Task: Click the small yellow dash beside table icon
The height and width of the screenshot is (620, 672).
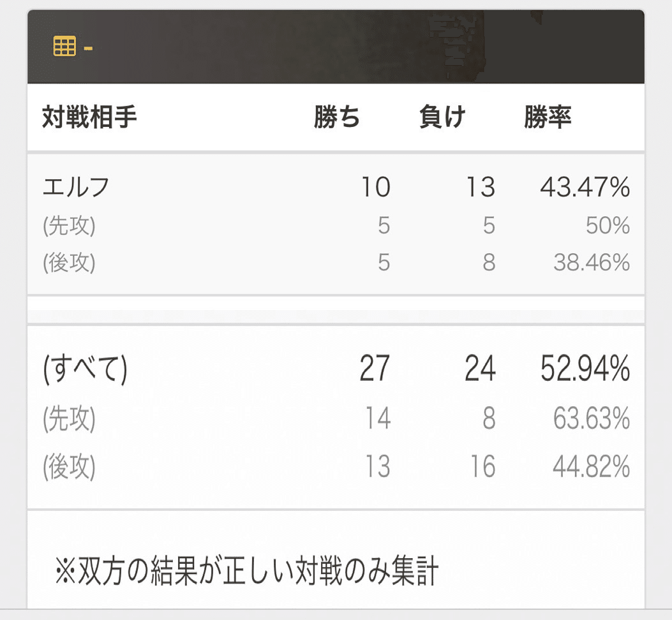Action: click(x=88, y=49)
